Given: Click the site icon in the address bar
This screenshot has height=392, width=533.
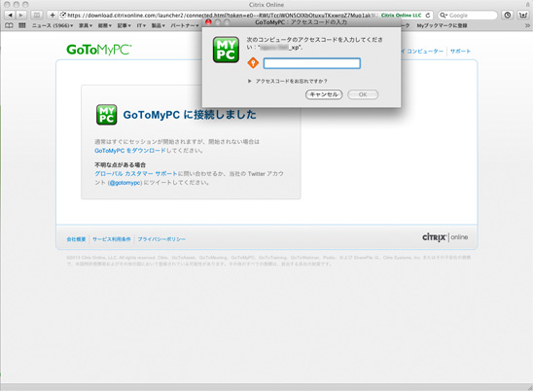Looking at the screenshot, I should coord(63,16).
